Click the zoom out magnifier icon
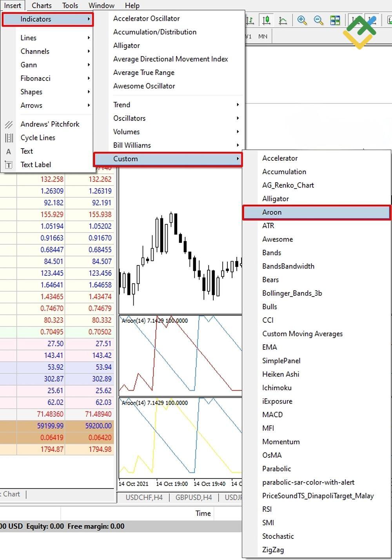Viewport: 392px width, 560px height. pos(318,20)
